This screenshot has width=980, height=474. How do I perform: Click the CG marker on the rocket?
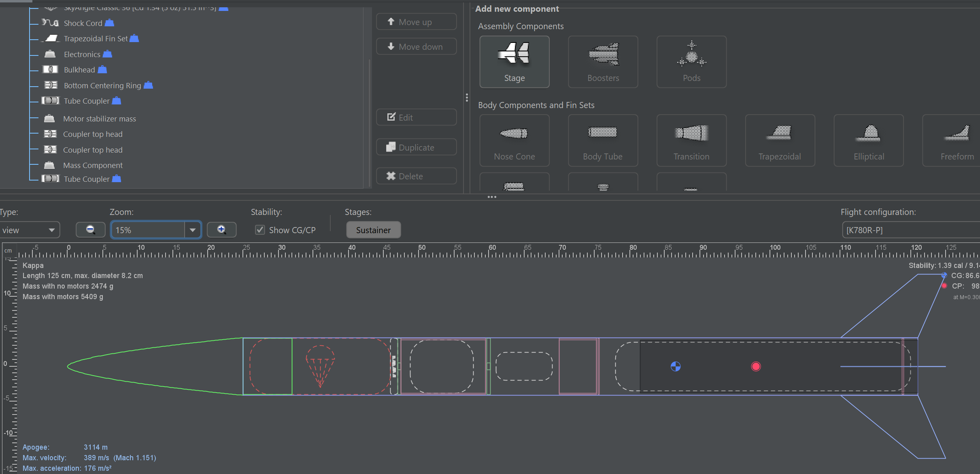coord(675,366)
